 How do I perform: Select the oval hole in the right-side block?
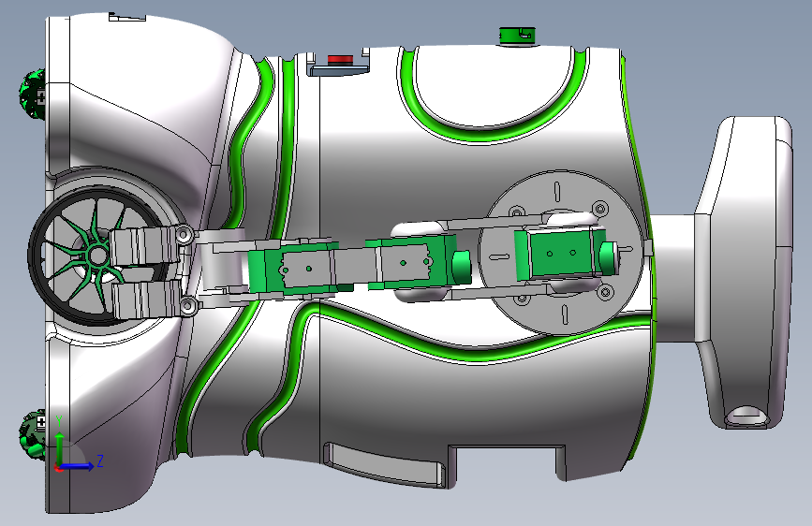point(746,415)
